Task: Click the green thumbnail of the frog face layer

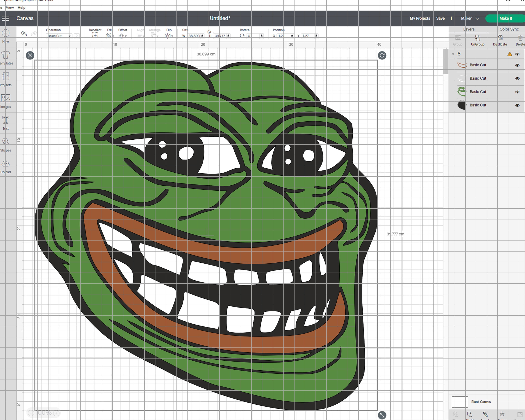Action: click(462, 92)
